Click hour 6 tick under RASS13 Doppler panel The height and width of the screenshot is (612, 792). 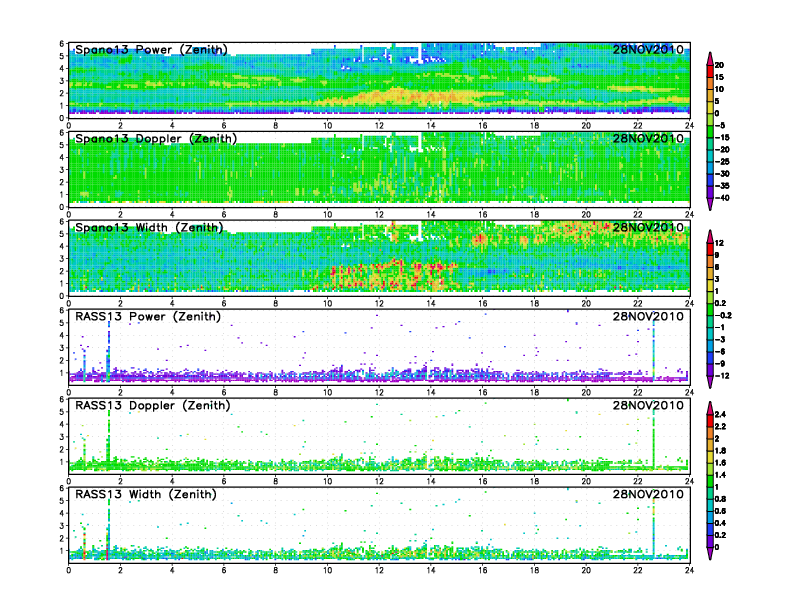(224, 481)
